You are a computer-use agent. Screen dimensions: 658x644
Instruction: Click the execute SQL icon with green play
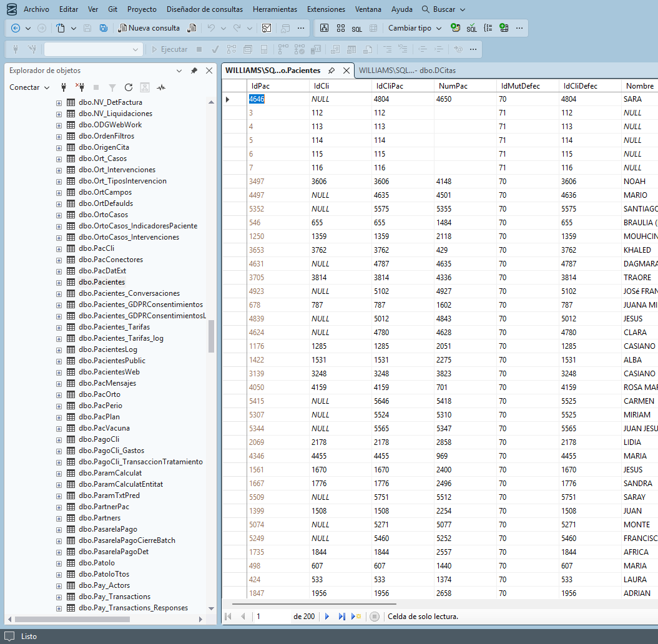[455, 28]
